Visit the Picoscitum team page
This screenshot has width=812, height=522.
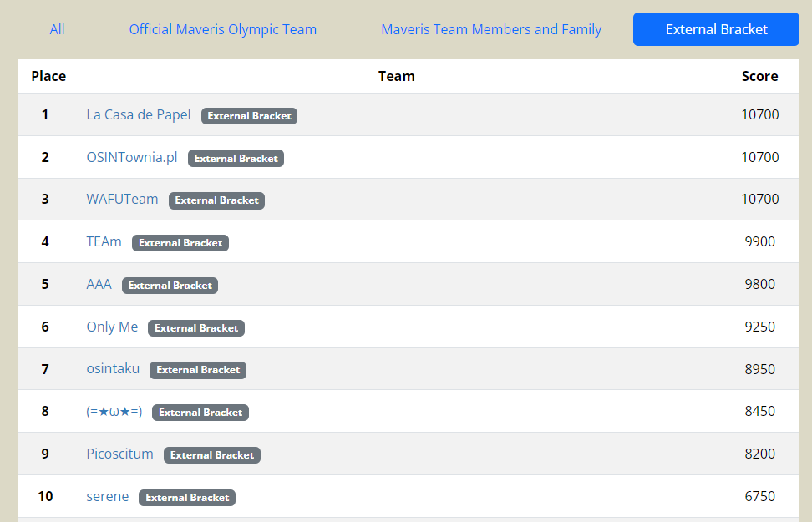pyautogui.click(x=119, y=454)
